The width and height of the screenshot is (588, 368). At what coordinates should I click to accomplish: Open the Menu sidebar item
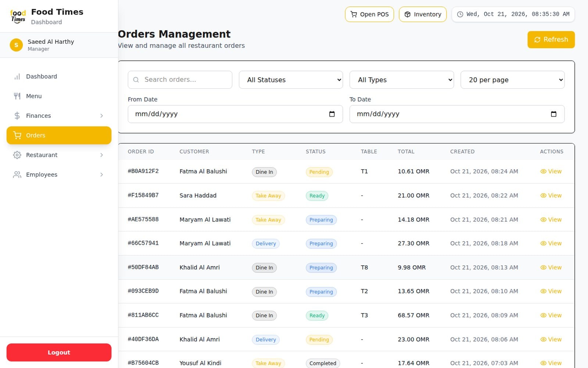pos(59,96)
